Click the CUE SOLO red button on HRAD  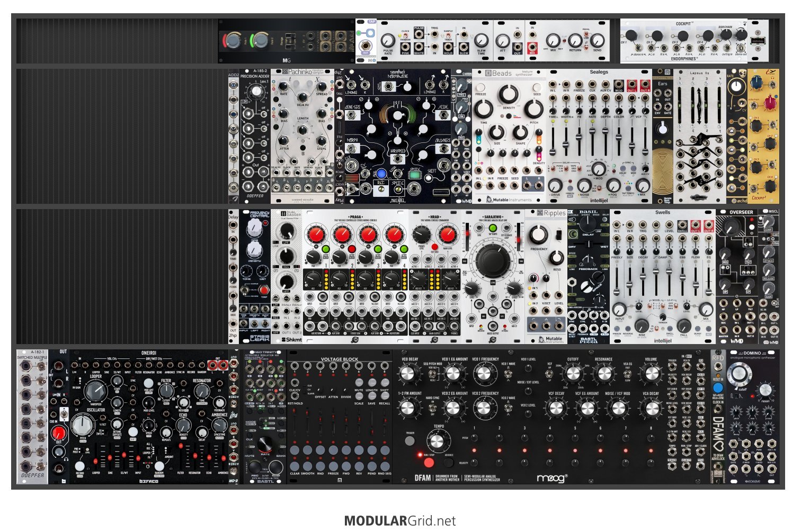(434, 247)
